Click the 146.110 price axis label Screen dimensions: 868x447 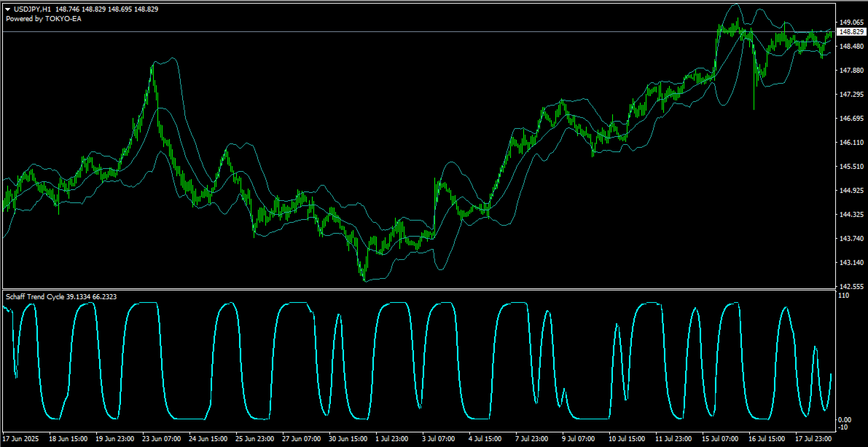tap(851, 143)
